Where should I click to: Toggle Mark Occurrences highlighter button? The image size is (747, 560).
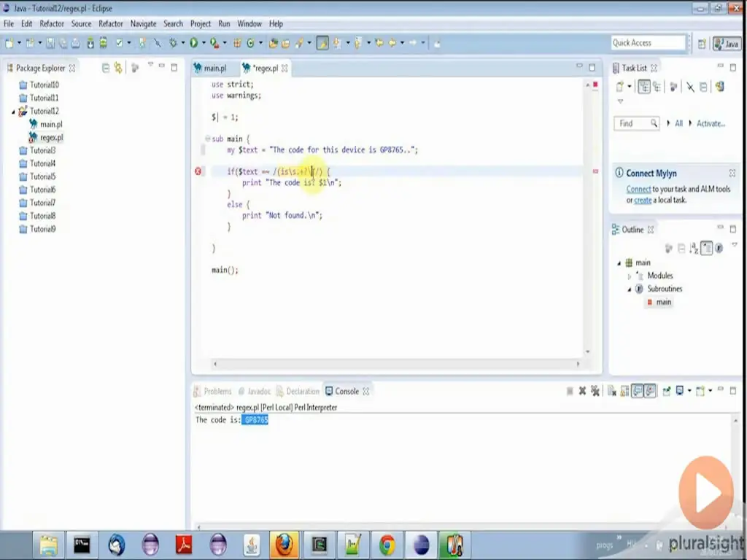pos(322,43)
